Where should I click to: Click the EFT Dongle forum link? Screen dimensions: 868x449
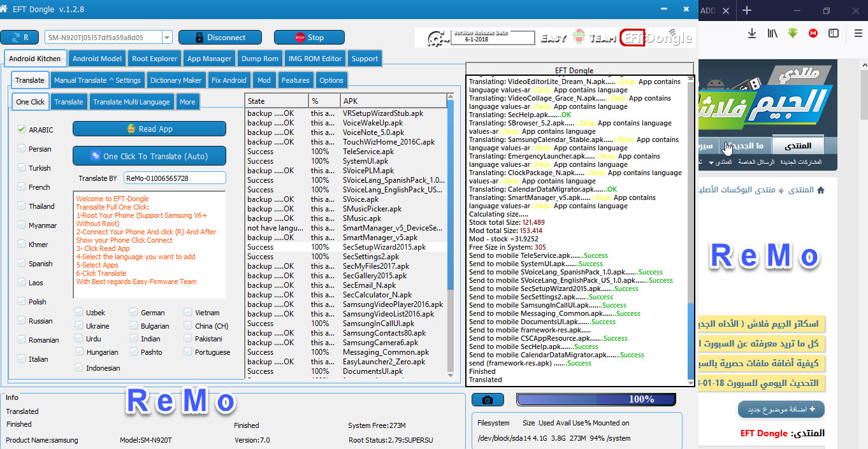pos(764,433)
